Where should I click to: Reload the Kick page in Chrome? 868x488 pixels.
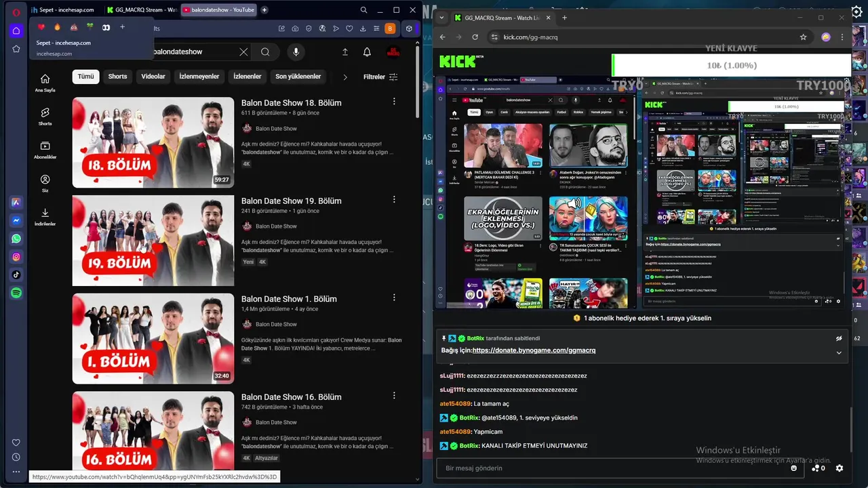[475, 37]
